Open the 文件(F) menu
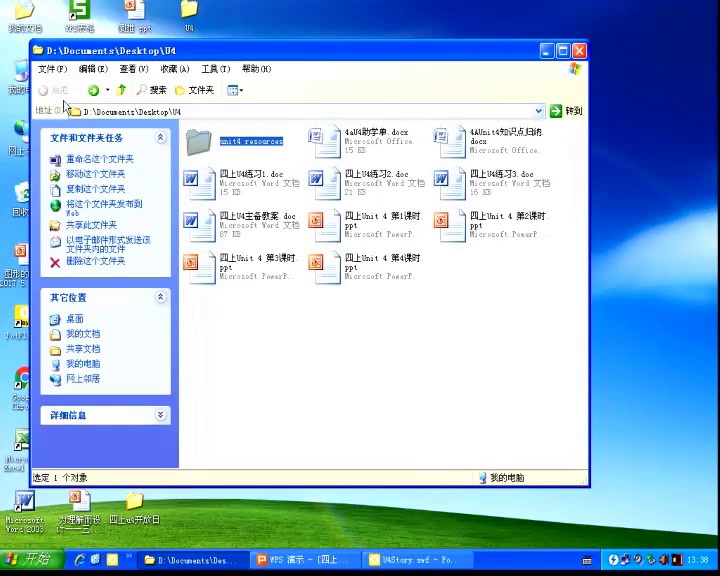Screen dimensions: 720x576 pos(52,69)
